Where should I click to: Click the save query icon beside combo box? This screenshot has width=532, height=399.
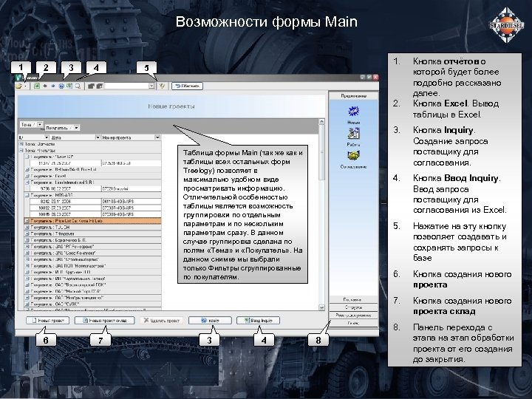pos(163,86)
